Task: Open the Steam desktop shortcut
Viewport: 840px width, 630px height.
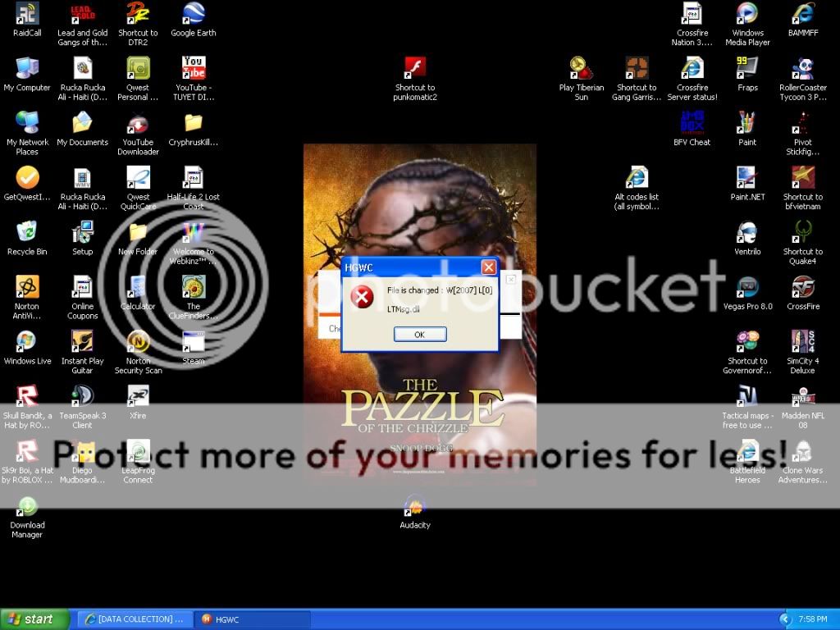Action: [x=194, y=343]
